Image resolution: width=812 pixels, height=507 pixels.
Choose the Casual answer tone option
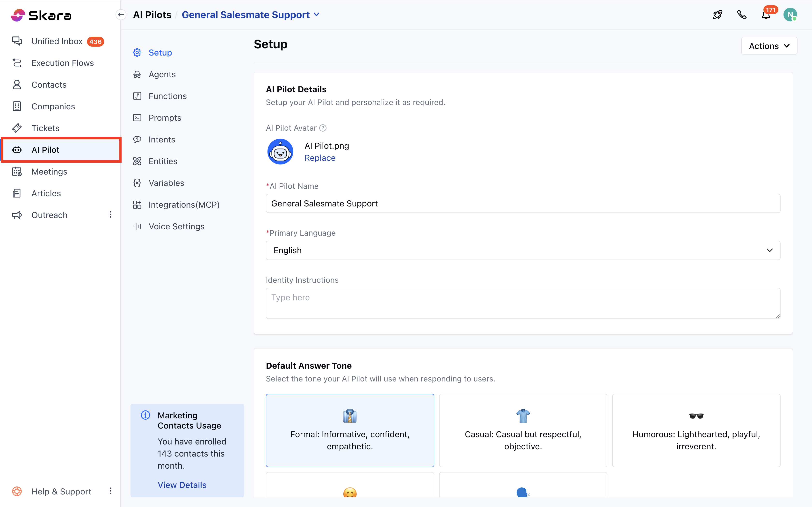click(x=523, y=430)
